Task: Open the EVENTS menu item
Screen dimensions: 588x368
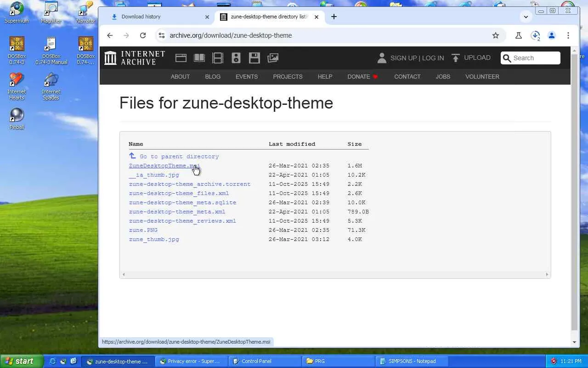Action: click(x=247, y=77)
